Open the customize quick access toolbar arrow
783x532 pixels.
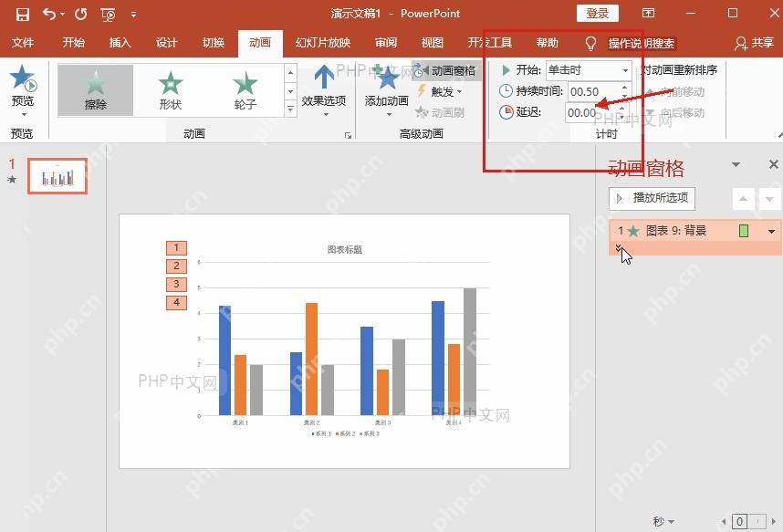pyautogui.click(x=133, y=15)
